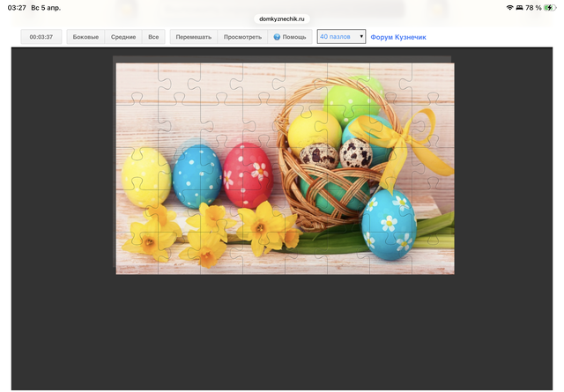This screenshot has width=564, height=392.
Task: Show all pieces with Все
Action: tap(153, 37)
